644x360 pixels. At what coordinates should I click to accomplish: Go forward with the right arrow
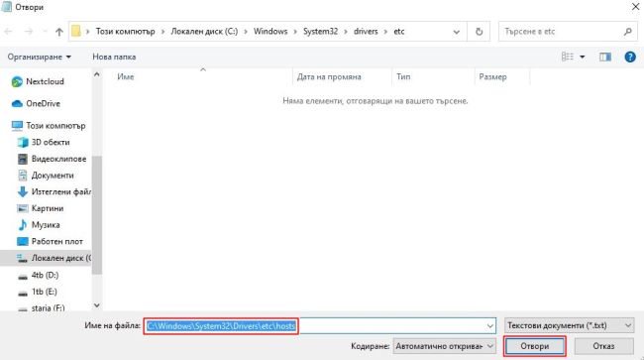tap(29, 32)
